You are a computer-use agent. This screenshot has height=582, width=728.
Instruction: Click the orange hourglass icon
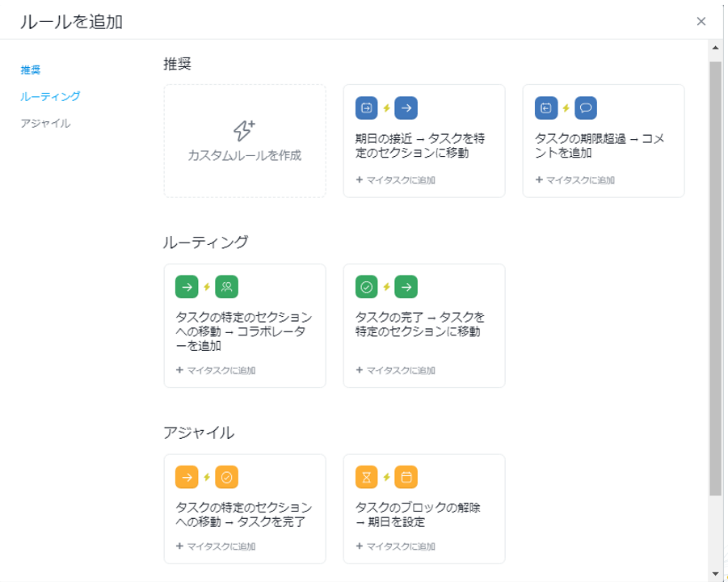tap(366, 477)
